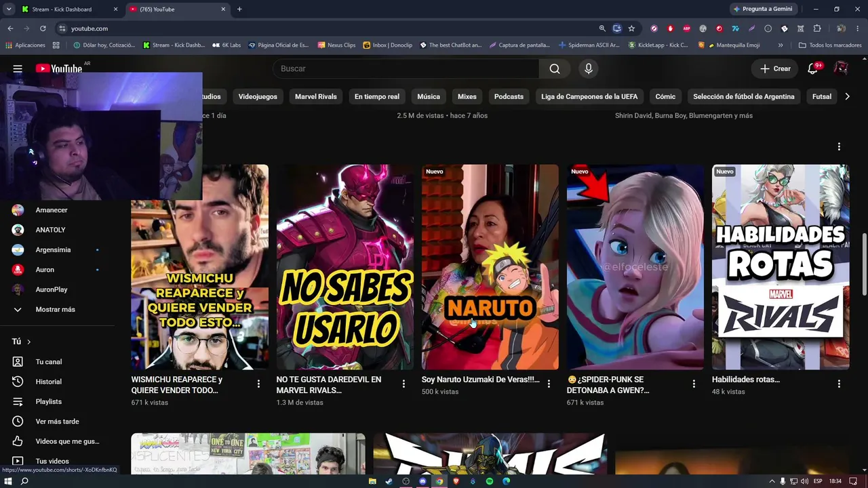Show hidden system tray icons

pos(772,481)
